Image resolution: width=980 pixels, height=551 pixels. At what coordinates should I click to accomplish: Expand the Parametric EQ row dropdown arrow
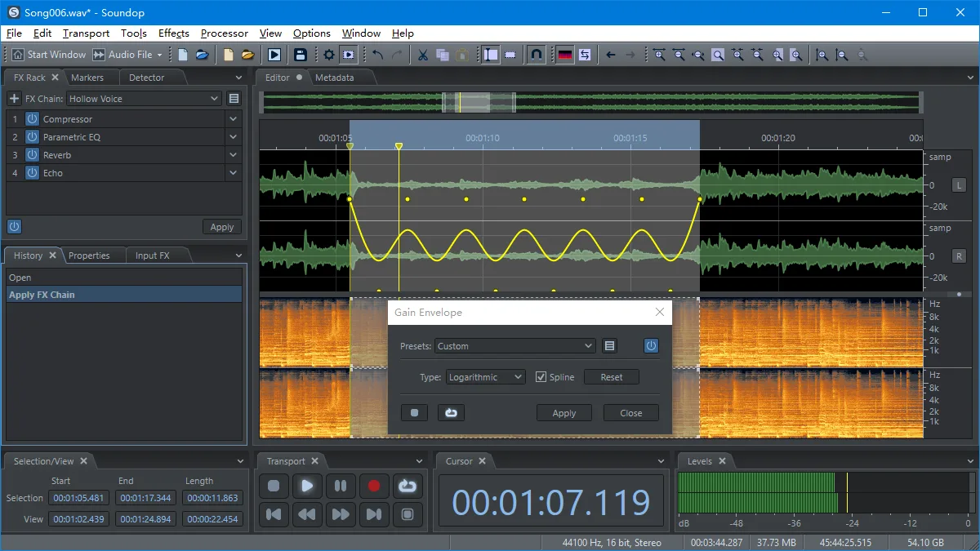(234, 137)
